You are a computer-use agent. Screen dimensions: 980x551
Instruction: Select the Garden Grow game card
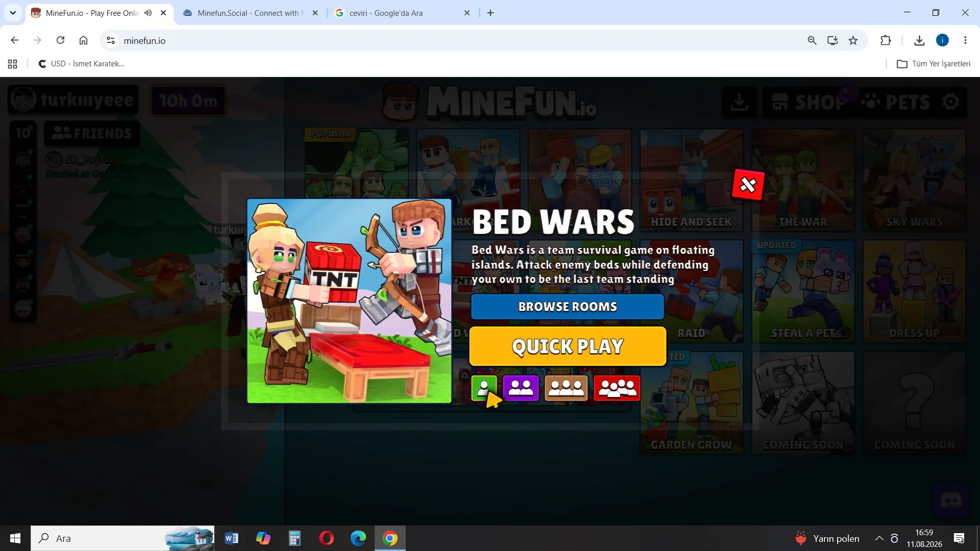click(x=691, y=403)
